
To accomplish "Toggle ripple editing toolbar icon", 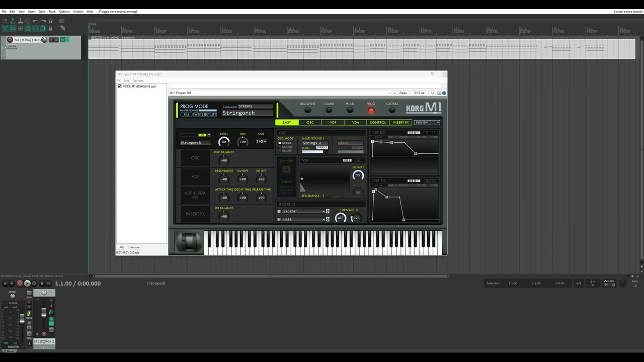I will coord(20,29).
